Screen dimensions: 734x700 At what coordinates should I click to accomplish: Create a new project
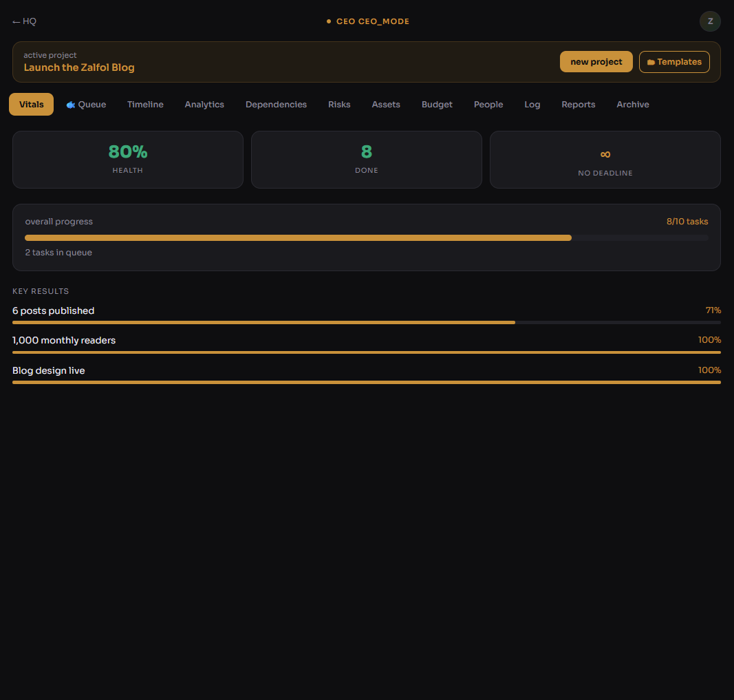pos(596,62)
